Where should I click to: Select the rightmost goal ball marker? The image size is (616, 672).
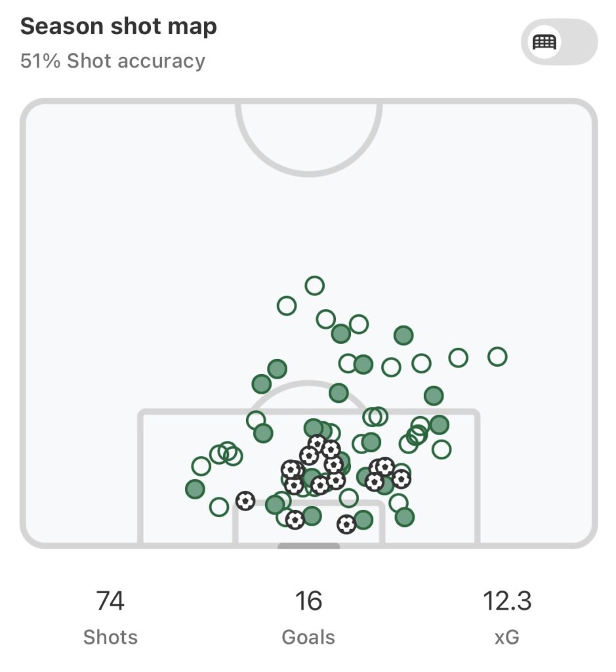click(401, 479)
